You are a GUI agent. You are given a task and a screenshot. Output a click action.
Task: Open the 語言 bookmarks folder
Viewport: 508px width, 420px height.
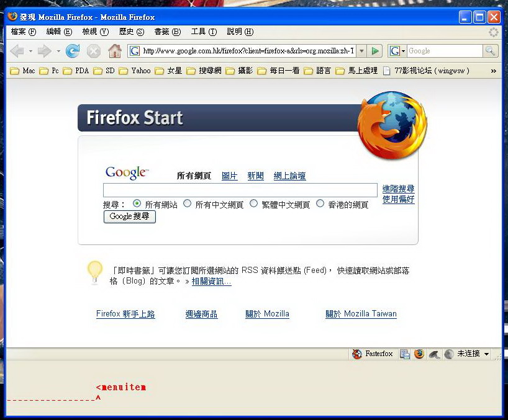click(317, 71)
